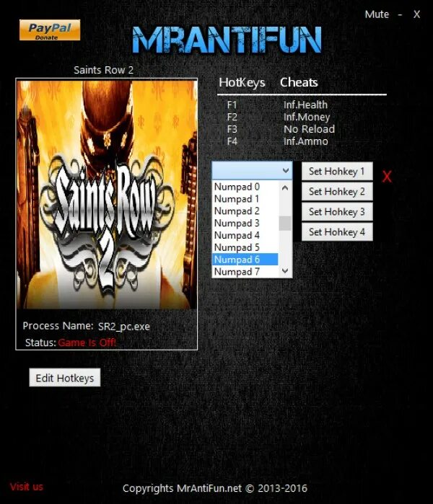Click the F1 hotkey label
The height and width of the screenshot is (504, 433).
pos(232,105)
